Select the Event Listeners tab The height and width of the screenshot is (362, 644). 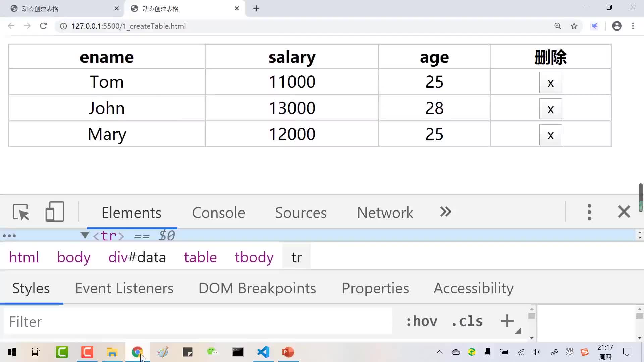124,288
